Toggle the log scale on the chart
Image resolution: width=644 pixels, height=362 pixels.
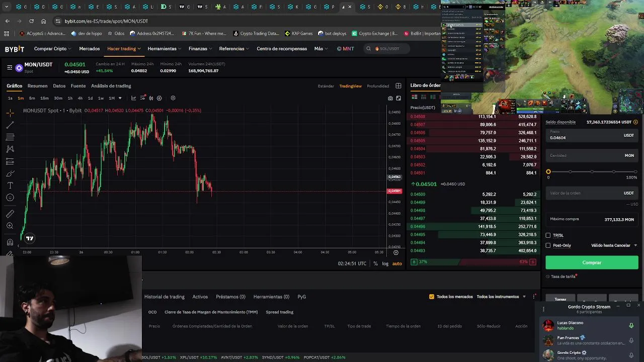(x=385, y=263)
